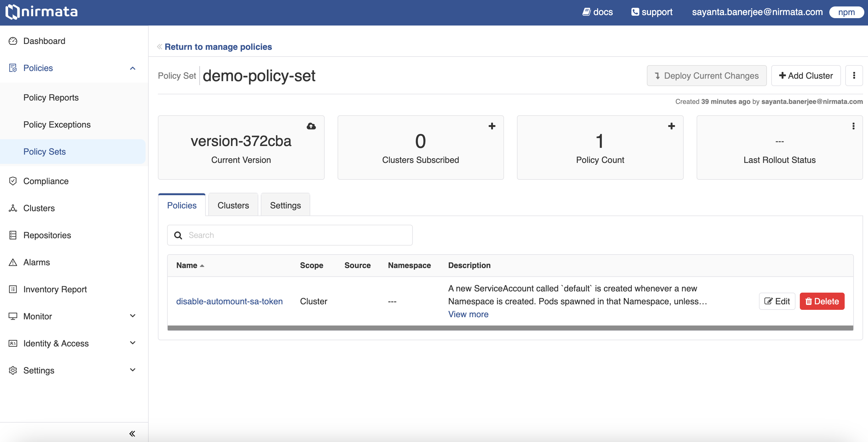Viewport: 868px width, 442px height.
Task: Click plus icon on Policy Count card
Action: pos(671,126)
